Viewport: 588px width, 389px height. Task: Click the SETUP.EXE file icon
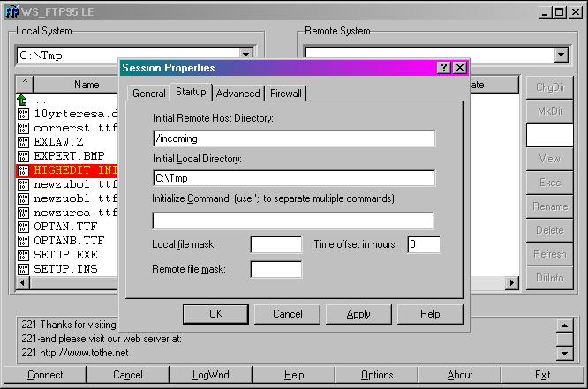click(23, 255)
